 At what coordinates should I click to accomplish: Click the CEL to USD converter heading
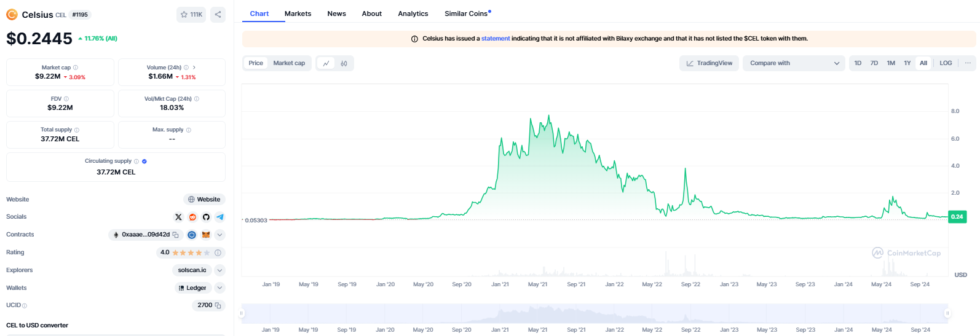(x=37, y=326)
